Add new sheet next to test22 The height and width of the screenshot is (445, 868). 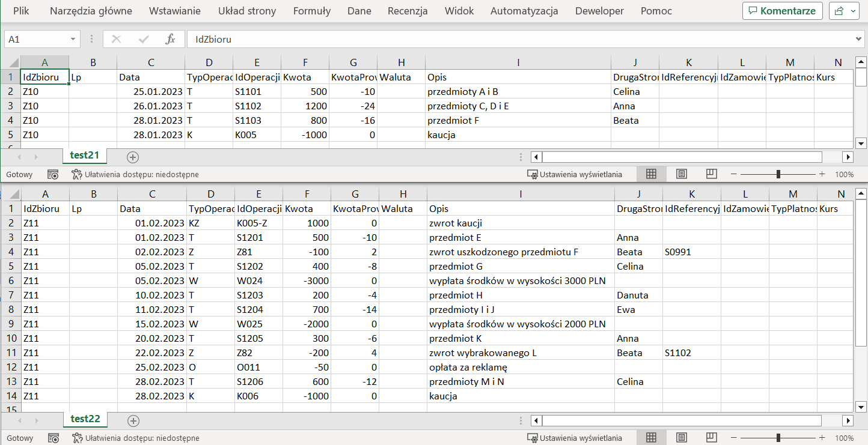click(x=133, y=420)
